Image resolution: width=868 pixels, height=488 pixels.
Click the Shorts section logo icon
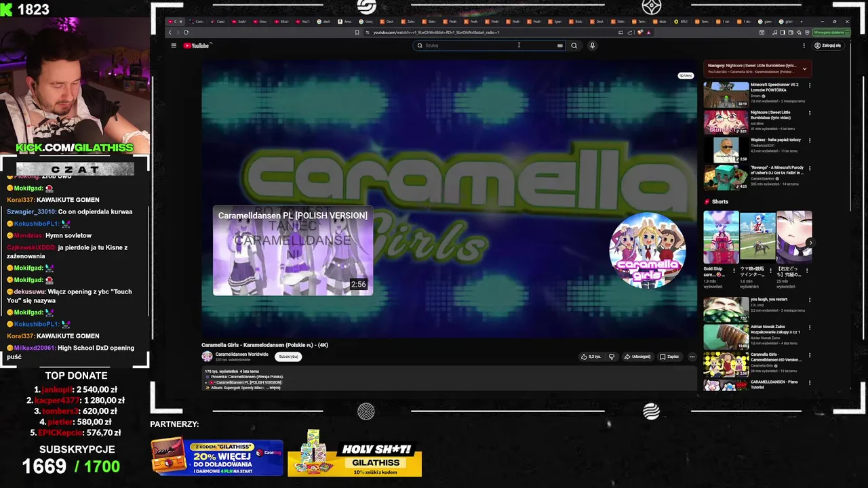(707, 202)
